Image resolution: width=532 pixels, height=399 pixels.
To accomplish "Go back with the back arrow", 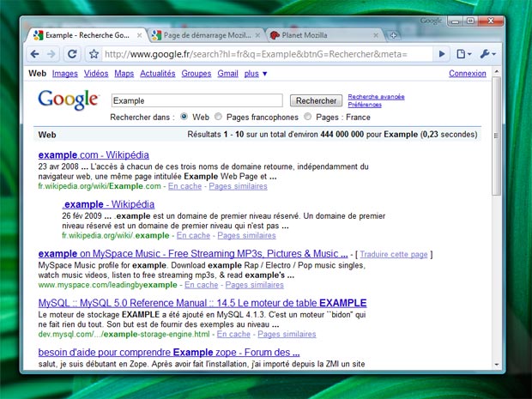I will [35, 54].
